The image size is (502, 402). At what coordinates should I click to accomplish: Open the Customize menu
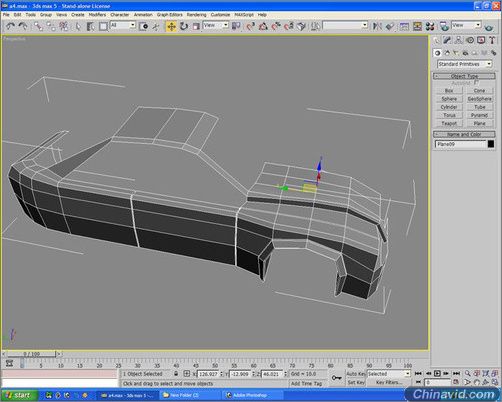tap(220, 15)
